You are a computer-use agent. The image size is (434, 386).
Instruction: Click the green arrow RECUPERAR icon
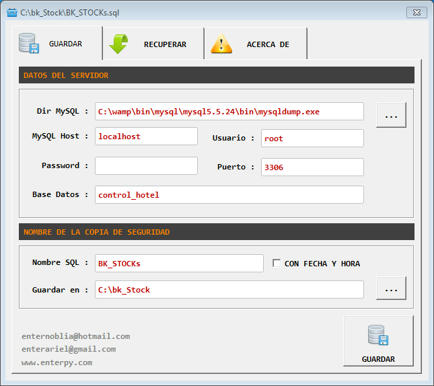[x=119, y=44]
